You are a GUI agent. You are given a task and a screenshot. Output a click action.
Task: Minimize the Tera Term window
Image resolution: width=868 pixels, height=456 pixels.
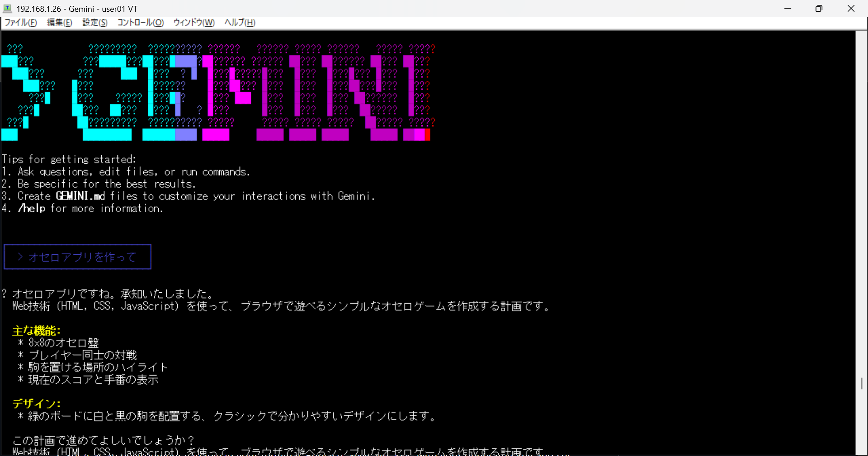pyautogui.click(x=788, y=9)
